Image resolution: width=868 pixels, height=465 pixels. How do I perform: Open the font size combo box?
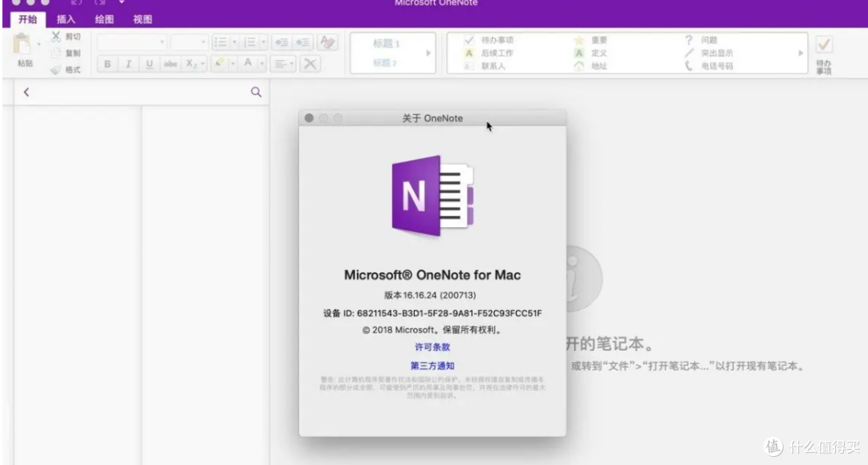point(189,42)
